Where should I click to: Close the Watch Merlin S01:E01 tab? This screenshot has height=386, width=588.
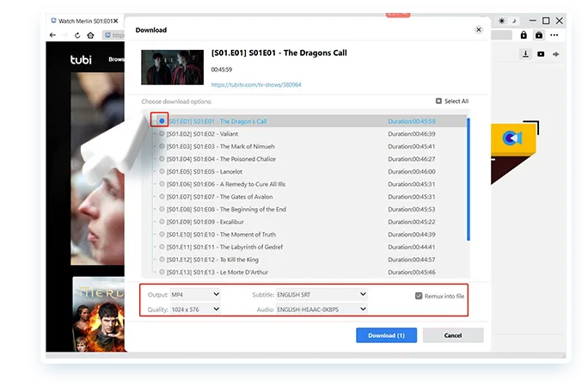(115, 21)
